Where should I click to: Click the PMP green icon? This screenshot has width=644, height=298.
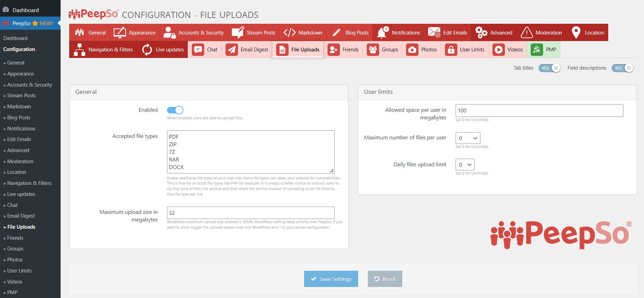point(537,50)
